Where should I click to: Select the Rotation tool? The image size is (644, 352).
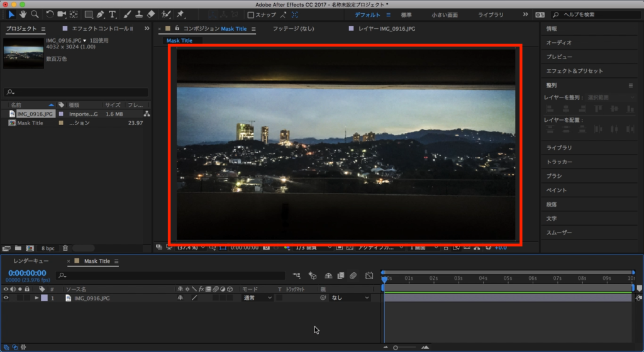click(50, 14)
